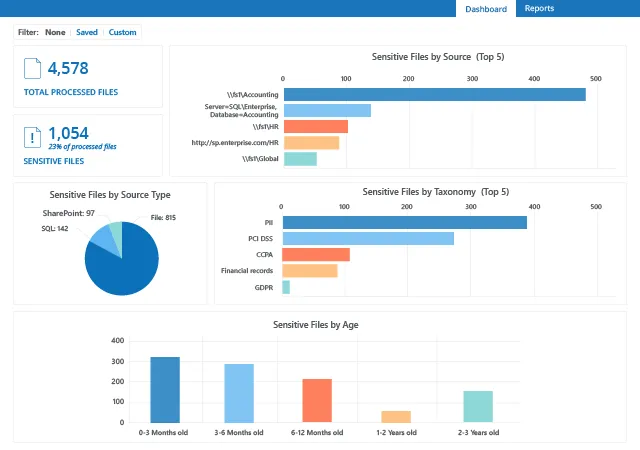The image size is (640, 450).
Task: Select the 2-3 Years old bar
Action: [478, 407]
